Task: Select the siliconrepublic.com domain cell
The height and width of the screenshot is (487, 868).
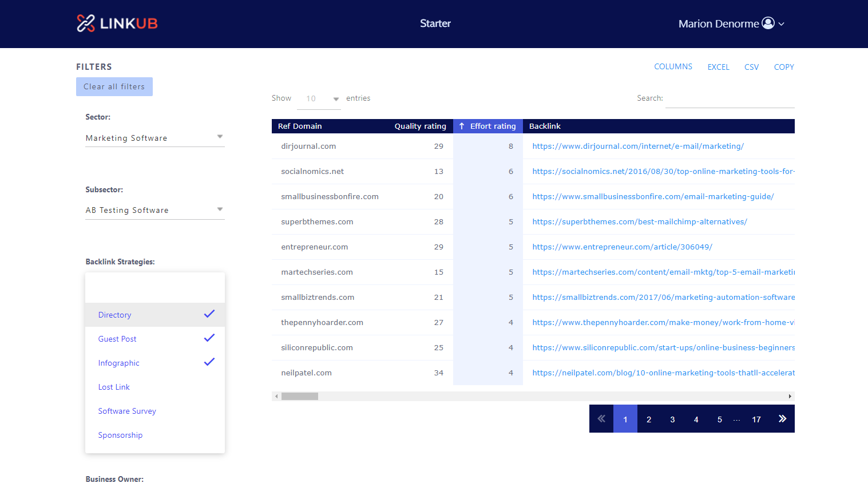Action: (317, 347)
